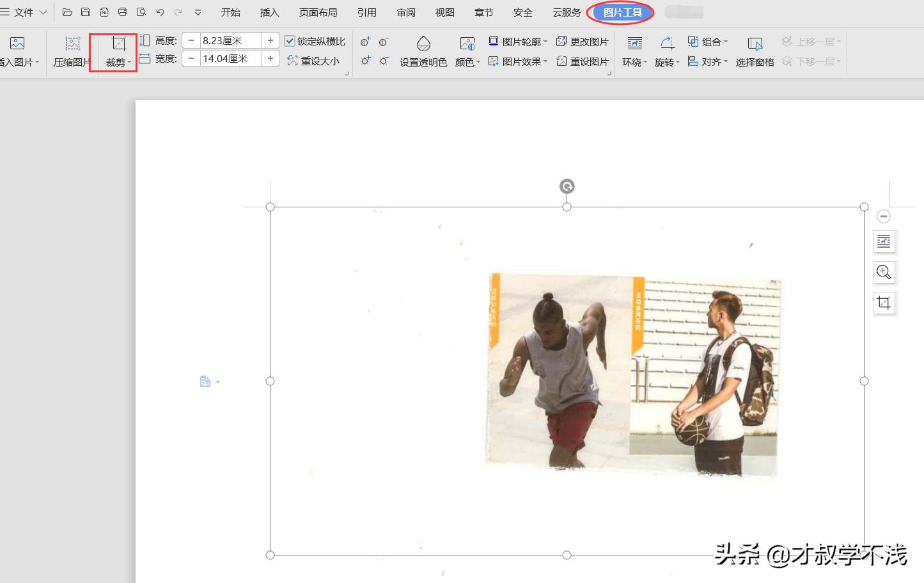Click 更改图片 to change the picture
Viewport: 924px width, 583px height.
click(x=583, y=42)
